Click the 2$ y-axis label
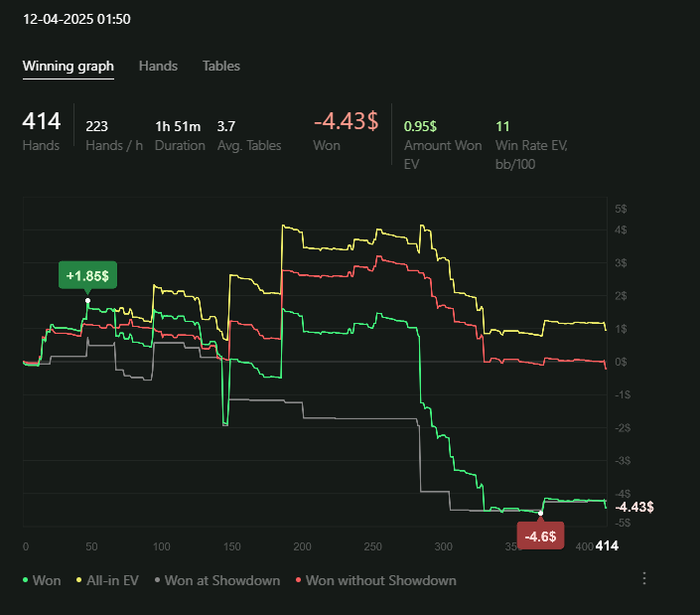Image resolution: width=700 pixels, height=615 pixels. pyautogui.click(x=621, y=296)
